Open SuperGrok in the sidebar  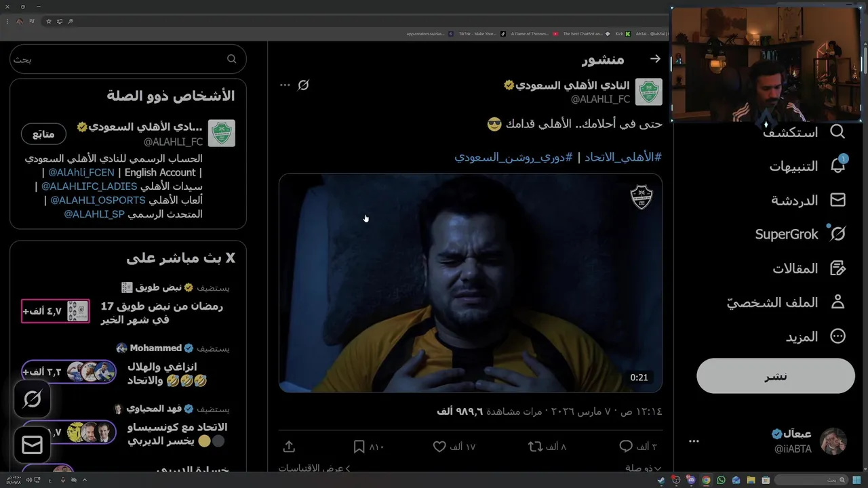[800, 234]
